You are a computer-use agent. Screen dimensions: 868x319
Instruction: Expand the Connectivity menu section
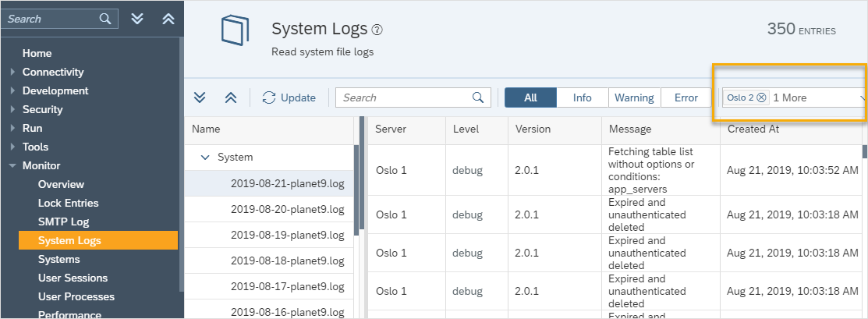pyautogui.click(x=12, y=72)
